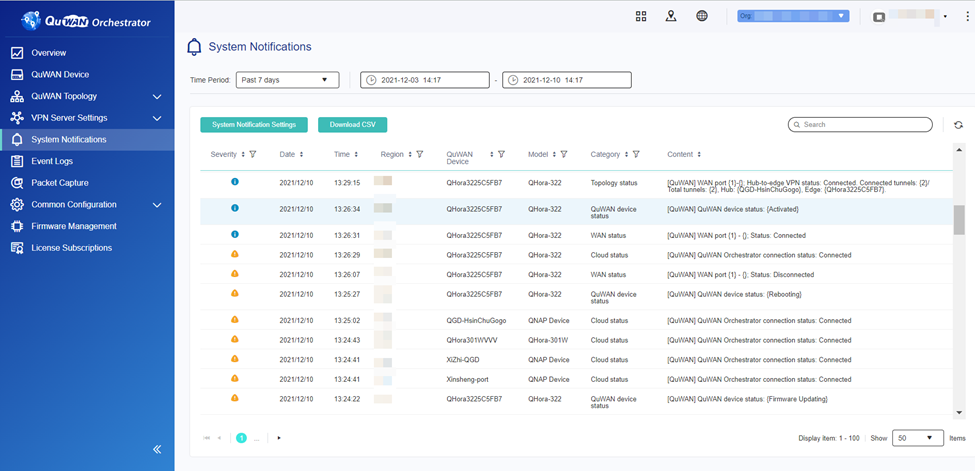Open the start date picker 2021-12-03
The width and height of the screenshot is (975, 471).
pos(425,80)
